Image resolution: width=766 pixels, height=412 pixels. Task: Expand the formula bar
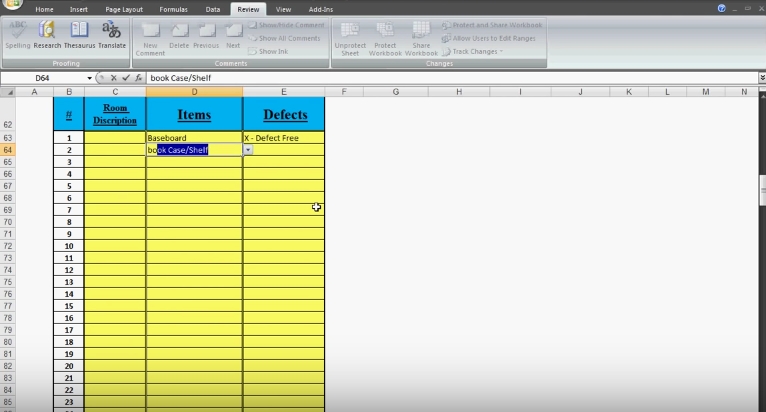pyautogui.click(x=759, y=78)
